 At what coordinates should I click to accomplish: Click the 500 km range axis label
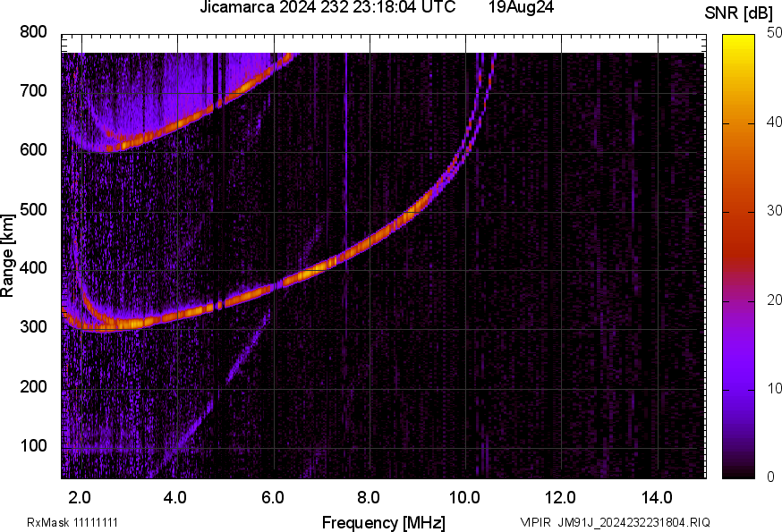[33, 209]
